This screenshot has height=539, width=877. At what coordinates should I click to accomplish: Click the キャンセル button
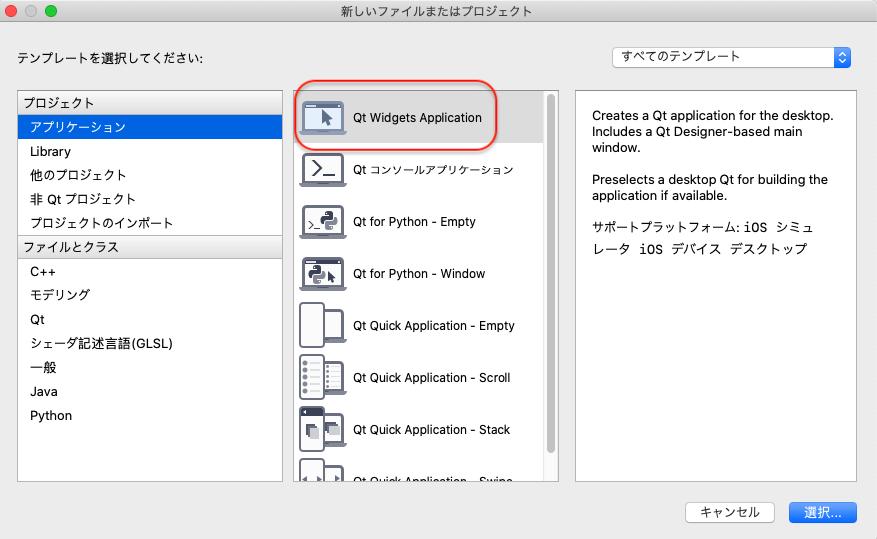tap(730, 512)
